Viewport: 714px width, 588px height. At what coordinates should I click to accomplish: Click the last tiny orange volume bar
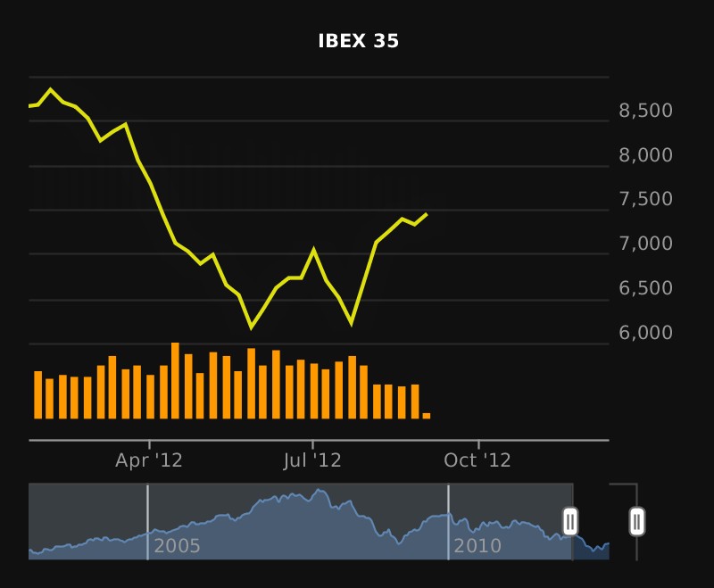pyautogui.click(x=427, y=416)
